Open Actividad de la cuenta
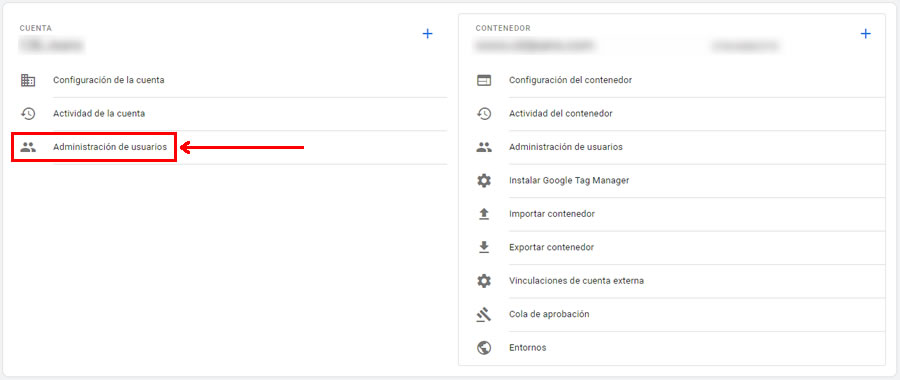 99,114
